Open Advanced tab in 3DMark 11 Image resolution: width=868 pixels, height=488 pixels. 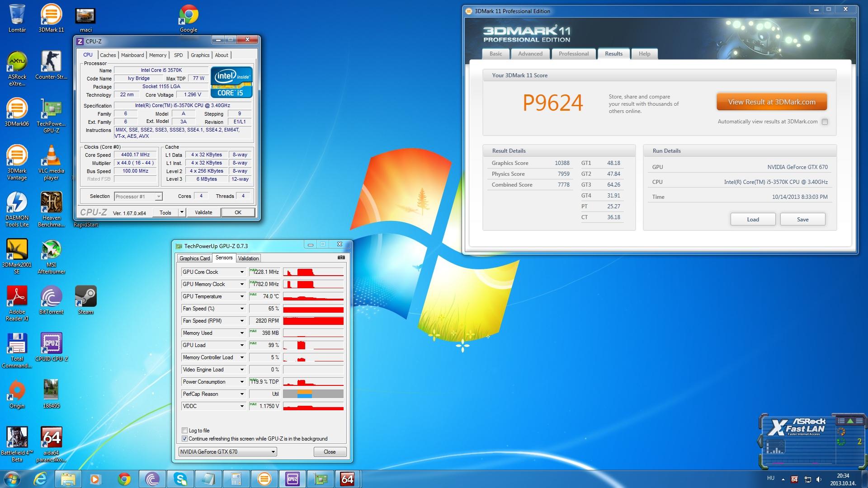[x=530, y=54]
